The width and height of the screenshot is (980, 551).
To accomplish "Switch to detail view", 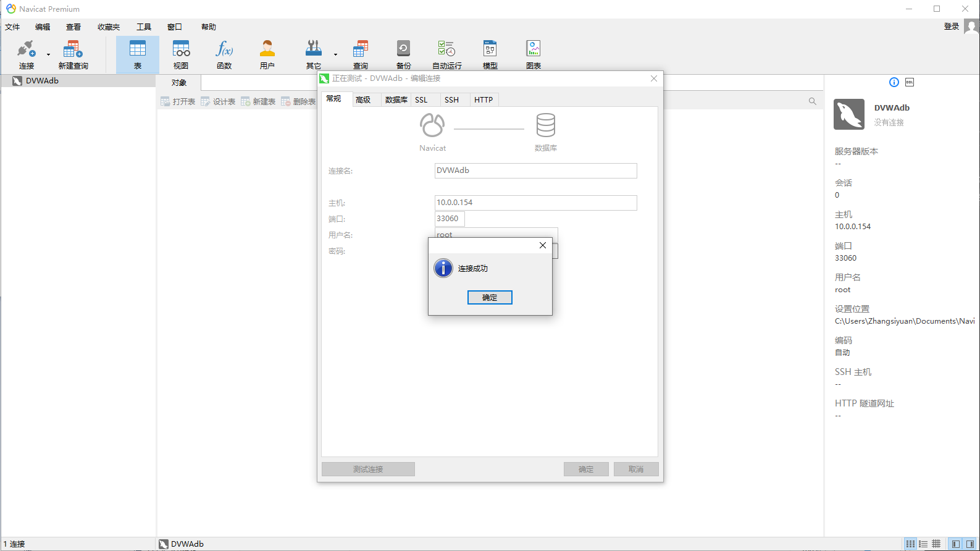I will click(x=936, y=544).
